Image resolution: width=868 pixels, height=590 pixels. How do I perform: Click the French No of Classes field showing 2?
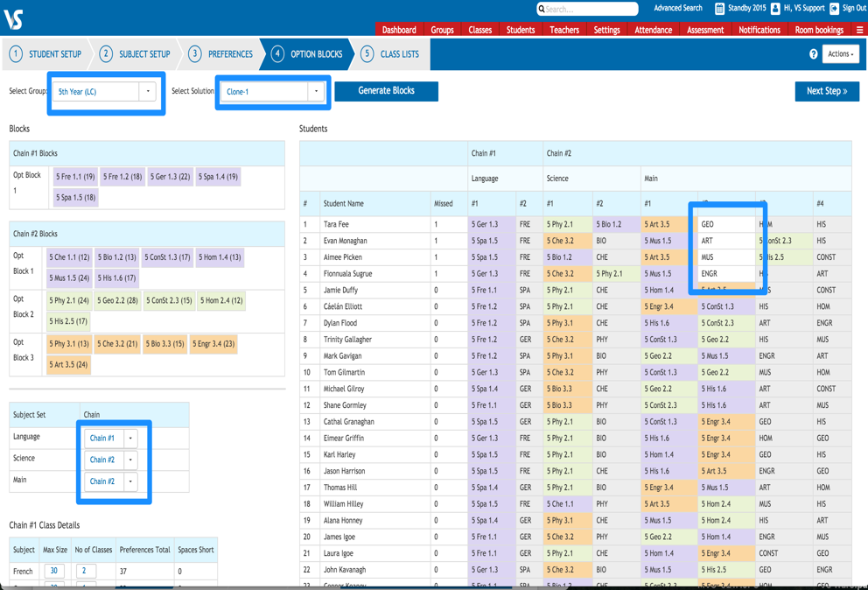coord(85,571)
